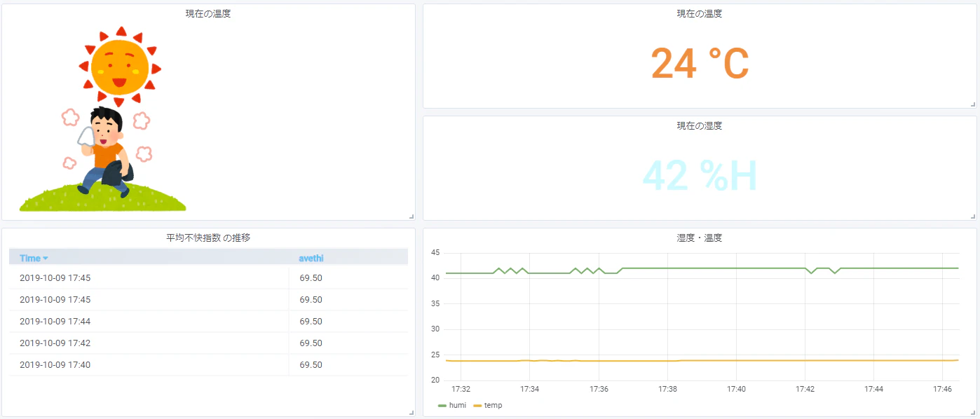This screenshot has width=980, height=419.
Task: Toggle the temp series in legend
Action: click(488, 405)
